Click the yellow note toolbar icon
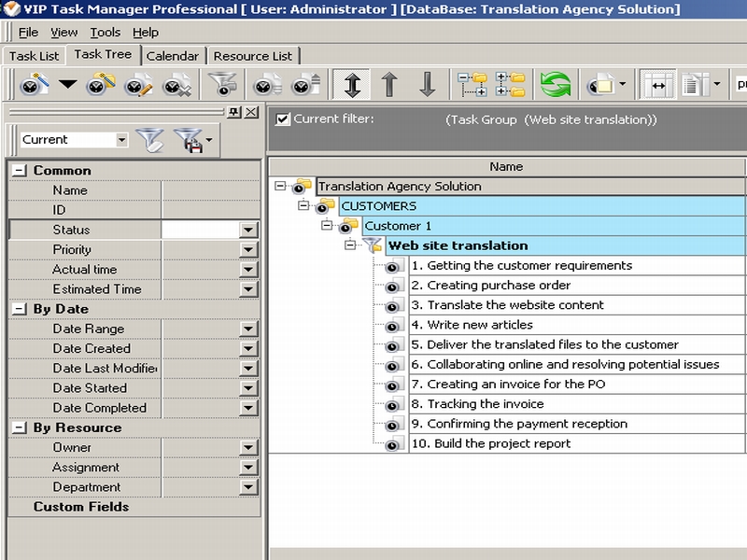Screen dimensions: 747x560 [x=601, y=85]
